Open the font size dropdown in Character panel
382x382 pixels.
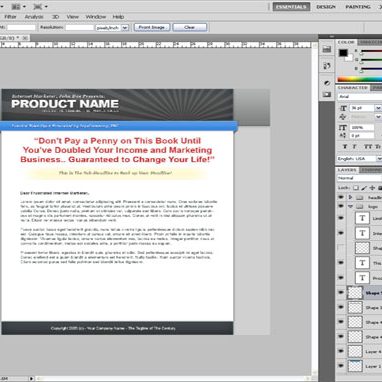pyautogui.click(x=378, y=108)
